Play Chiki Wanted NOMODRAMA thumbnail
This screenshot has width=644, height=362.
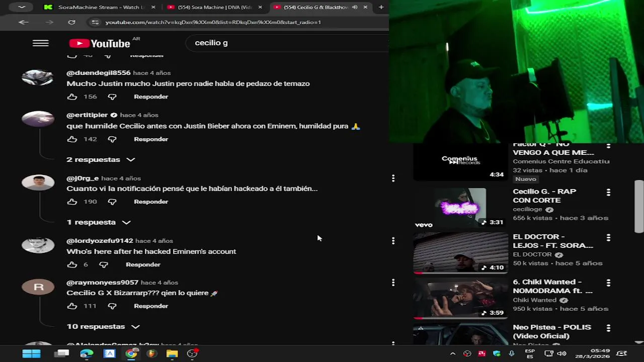coord(460,298)
